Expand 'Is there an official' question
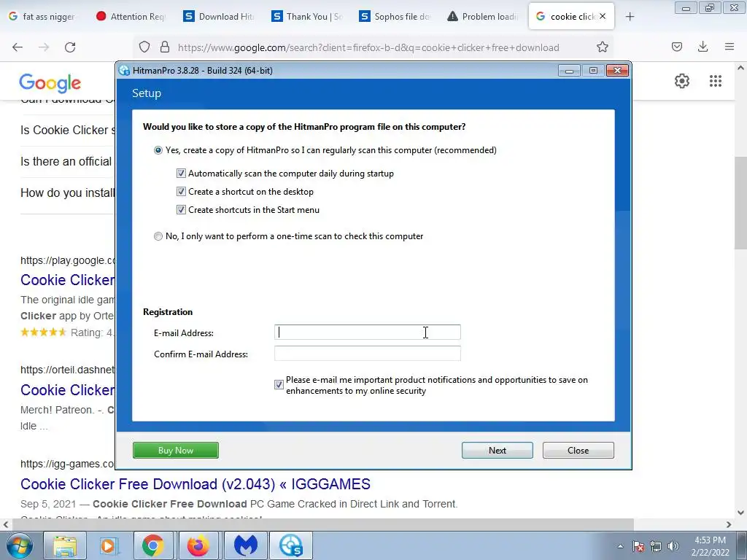The height and width of the screenshot is (560, 747). click(x=66, y=161)
